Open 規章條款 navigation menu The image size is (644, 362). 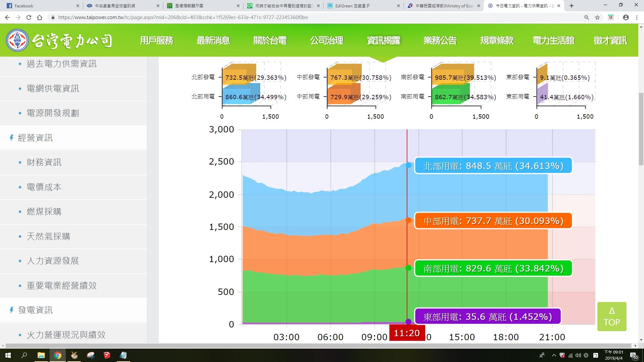[497, 41]
